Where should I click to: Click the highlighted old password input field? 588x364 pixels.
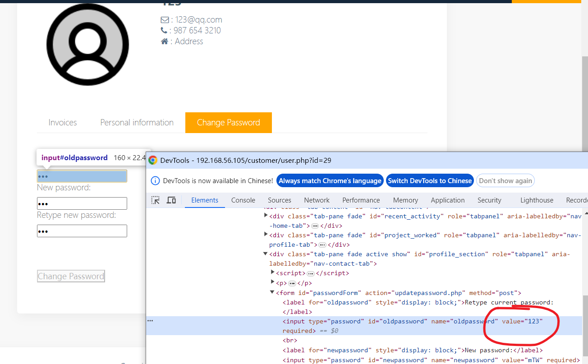click(82, 176)
